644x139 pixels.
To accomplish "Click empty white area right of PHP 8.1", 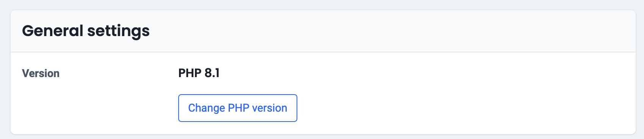I will [417, 73].
